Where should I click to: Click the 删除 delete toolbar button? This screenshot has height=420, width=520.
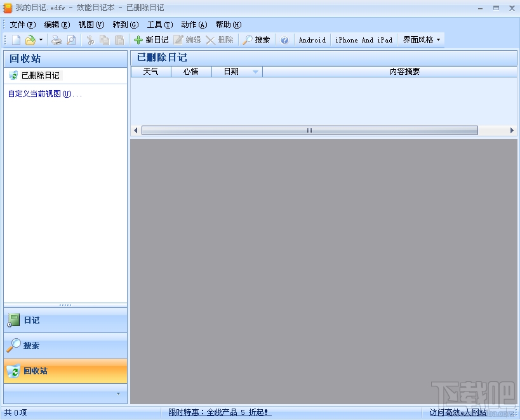coord(220,40)
